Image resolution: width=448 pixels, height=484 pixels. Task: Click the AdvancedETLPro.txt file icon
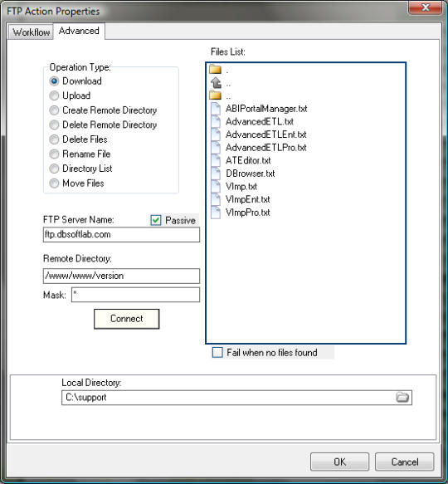(x=216, y=148)
